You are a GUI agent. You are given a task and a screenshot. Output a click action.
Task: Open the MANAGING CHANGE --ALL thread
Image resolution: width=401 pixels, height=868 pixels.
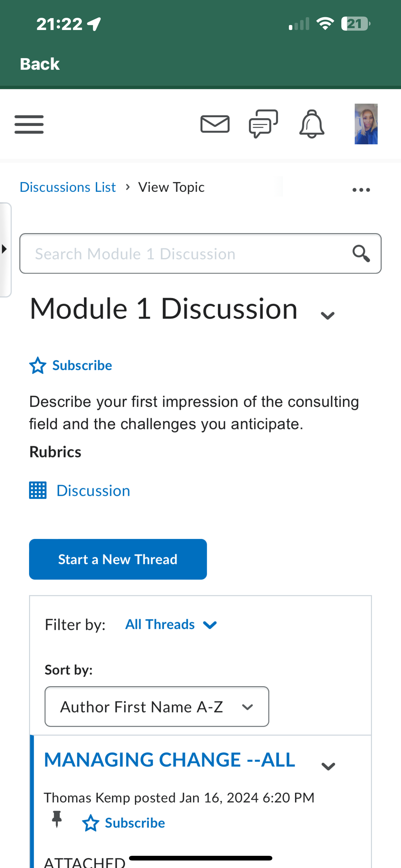(x=170, y=760)
